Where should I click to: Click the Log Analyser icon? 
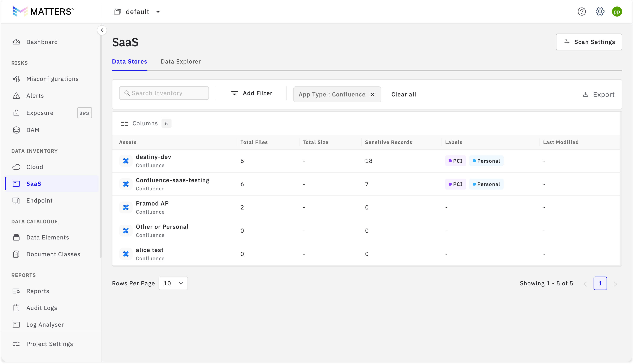tap(16, 325)
